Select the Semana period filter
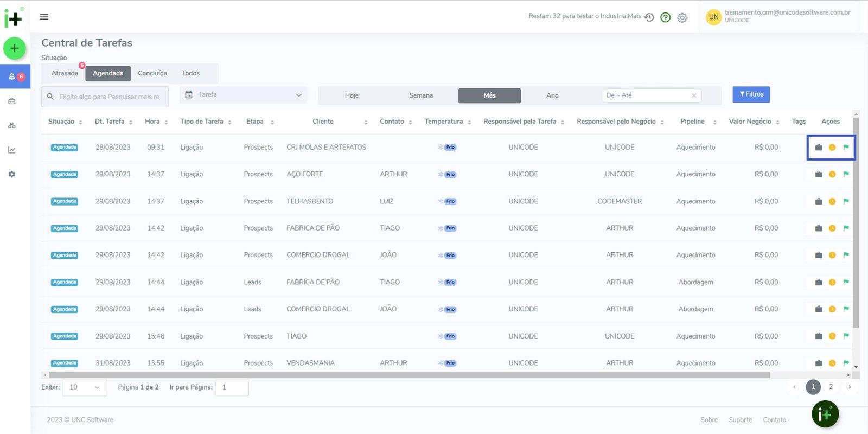Screen dimensions: 868x434 [x=420, y=95]
